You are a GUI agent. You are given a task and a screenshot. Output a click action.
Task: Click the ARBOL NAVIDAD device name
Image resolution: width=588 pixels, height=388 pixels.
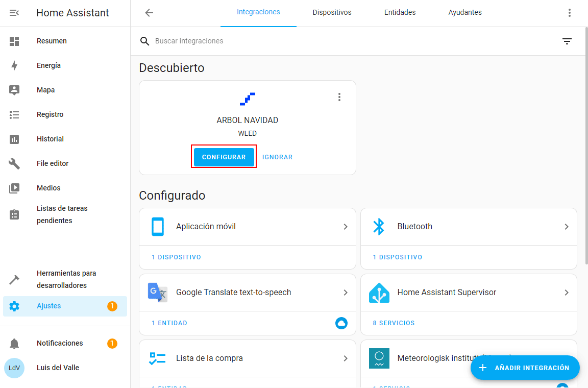tap(248, 120)
